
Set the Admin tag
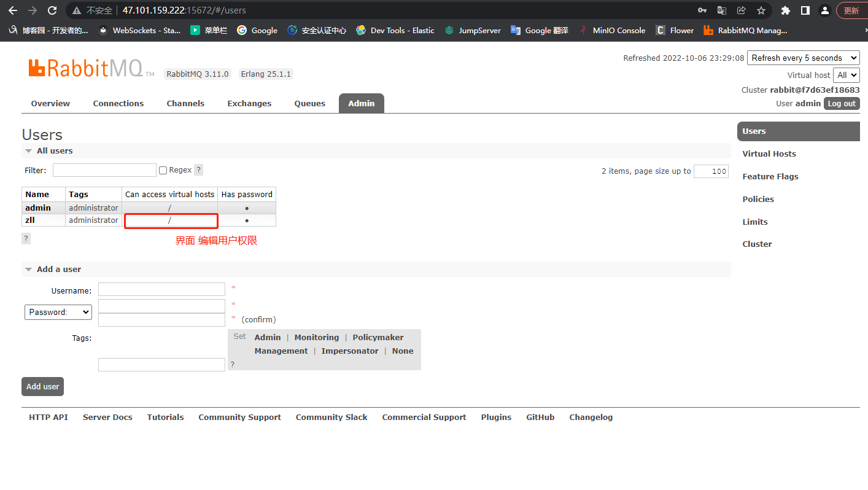(268, 337)
